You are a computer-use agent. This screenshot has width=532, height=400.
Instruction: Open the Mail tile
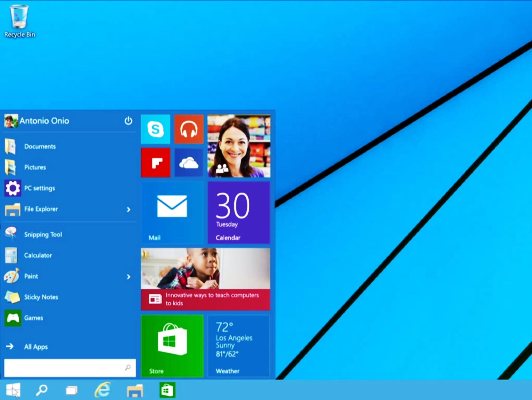(x=172, y=213)
